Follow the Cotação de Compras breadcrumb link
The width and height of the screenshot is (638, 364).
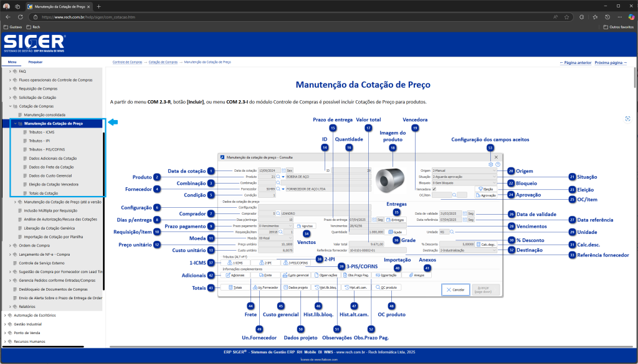[x=163, y=62]
